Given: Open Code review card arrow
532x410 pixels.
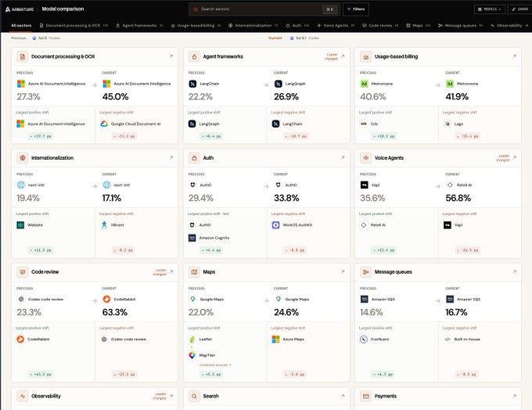Looking at the screenshot, I should point(171,272).
